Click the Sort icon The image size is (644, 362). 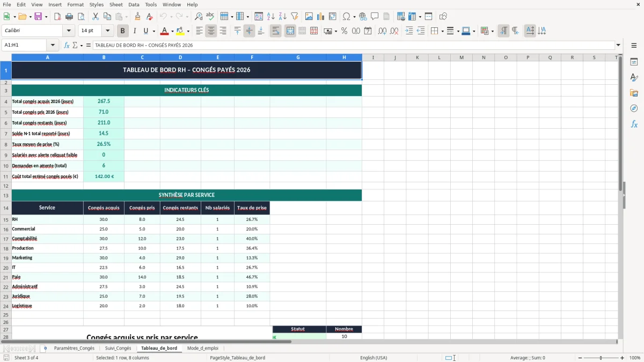(x=259, y=17)
